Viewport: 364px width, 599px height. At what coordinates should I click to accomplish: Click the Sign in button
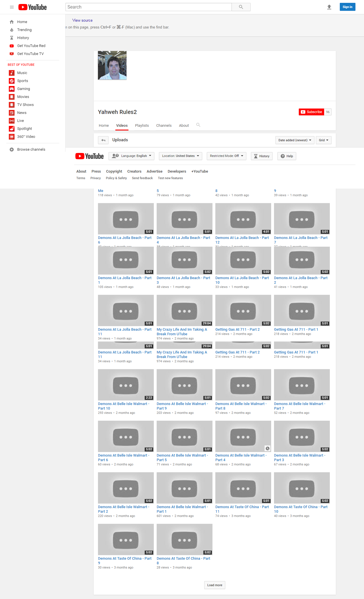[347, 7]
